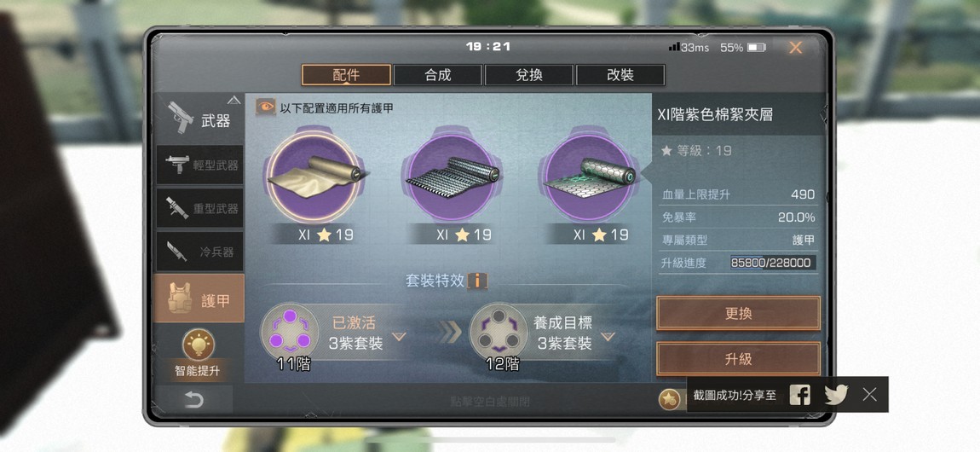Image resolution: width=980 pixels, height=452 pixels.
Task: Share screenshot to Twitter
Action: (x=836, y=395)
